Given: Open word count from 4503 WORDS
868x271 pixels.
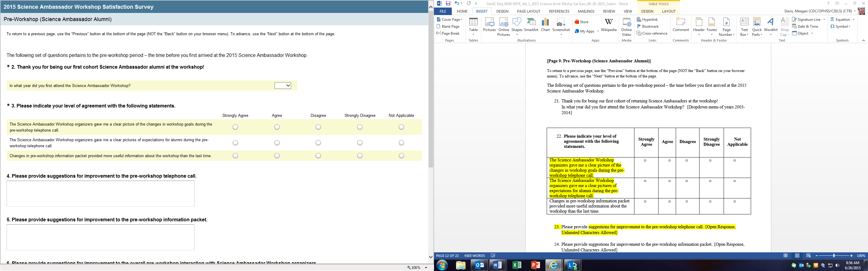Looking at the screenshot, I should coord(474,256).
